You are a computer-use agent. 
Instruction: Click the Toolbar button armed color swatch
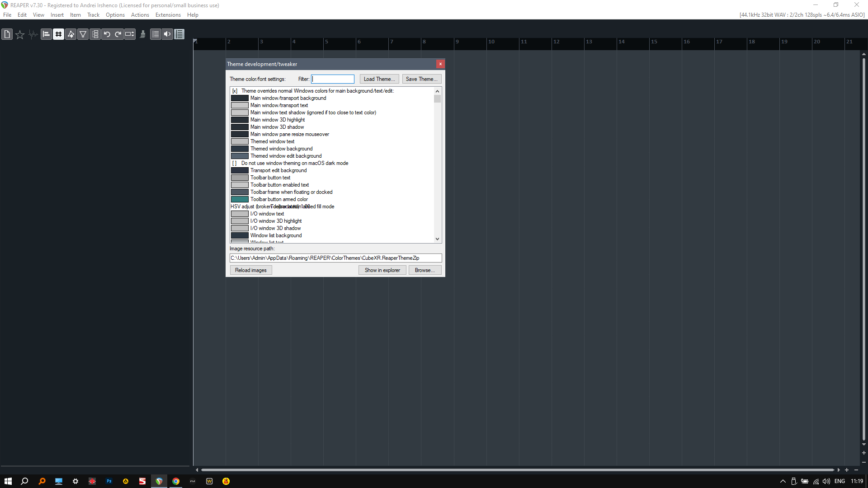pos(240,199)
